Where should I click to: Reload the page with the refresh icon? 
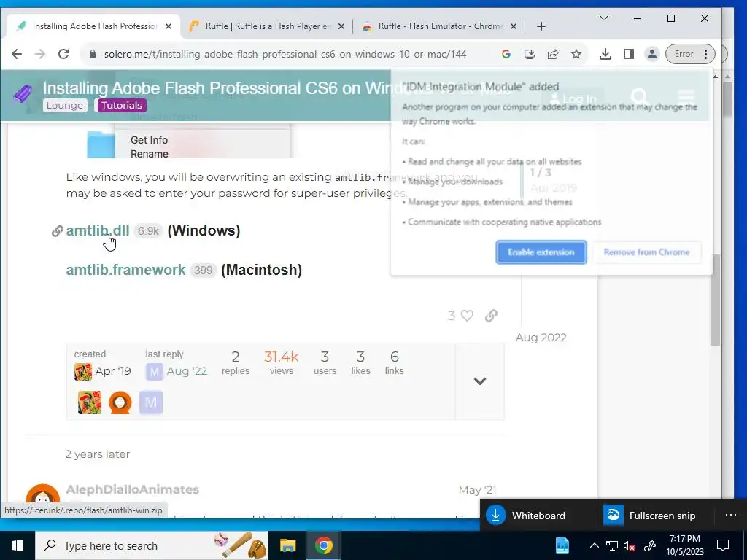tap(63, 54)
